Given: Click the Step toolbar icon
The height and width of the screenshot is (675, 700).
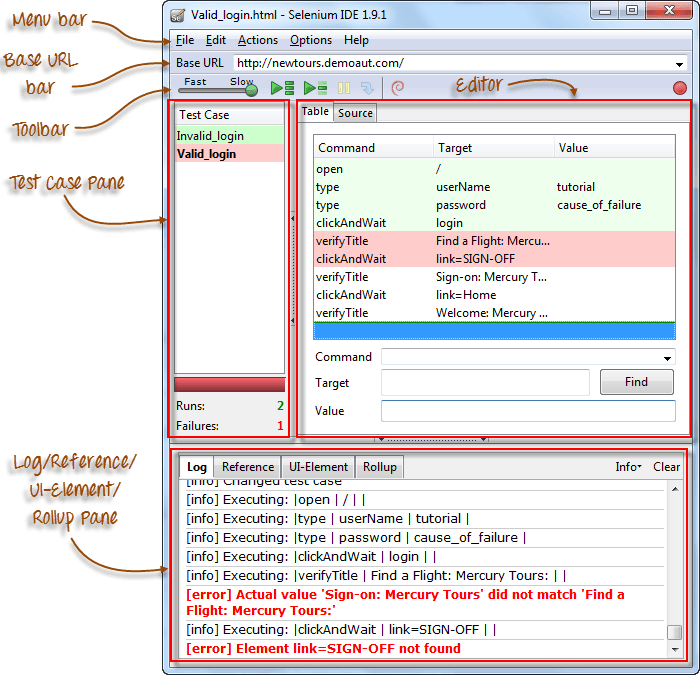Looking at the screenshot, I should pos(368,88).
